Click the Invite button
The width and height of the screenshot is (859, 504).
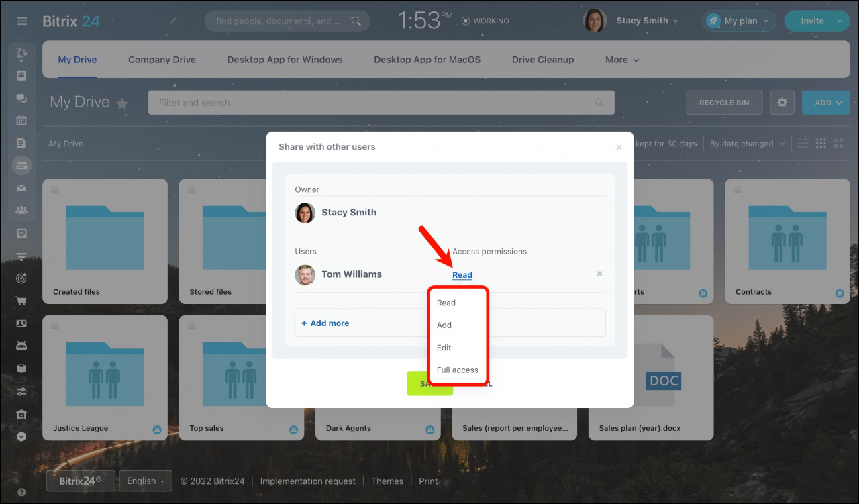tap(812, 21)
